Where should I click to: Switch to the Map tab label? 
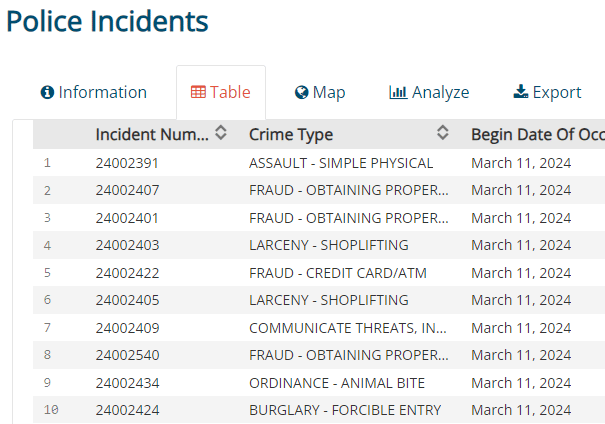coord(329,93)
